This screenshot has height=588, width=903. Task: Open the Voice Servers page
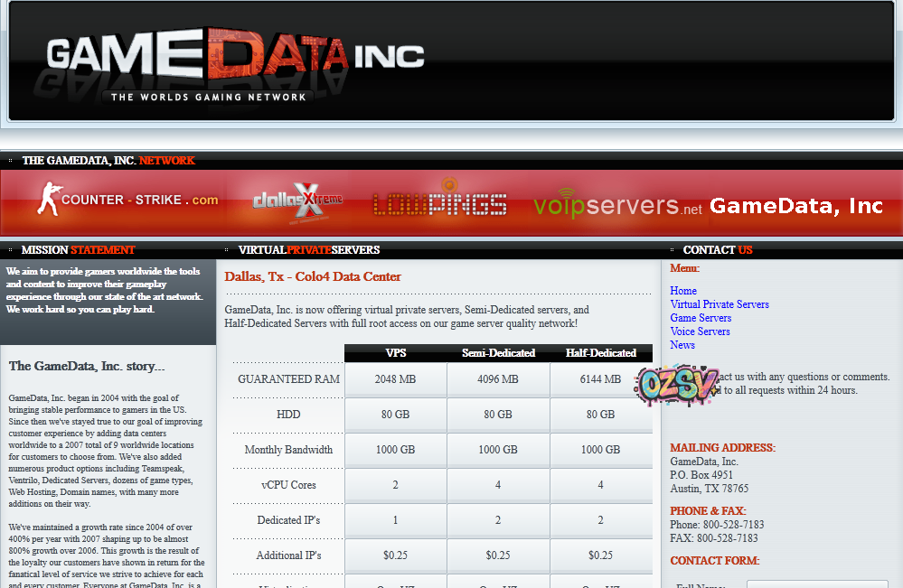tap(700, 331)
